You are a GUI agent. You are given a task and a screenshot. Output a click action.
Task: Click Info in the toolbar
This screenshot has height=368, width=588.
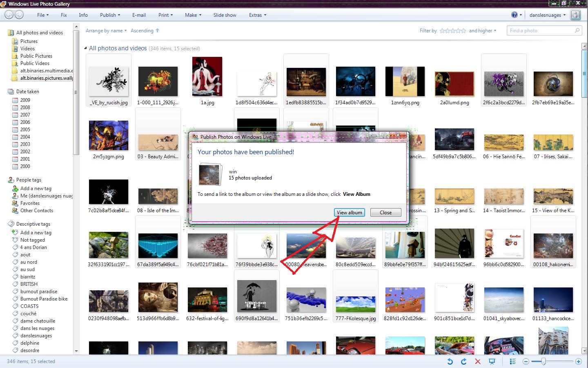[83, 15]
